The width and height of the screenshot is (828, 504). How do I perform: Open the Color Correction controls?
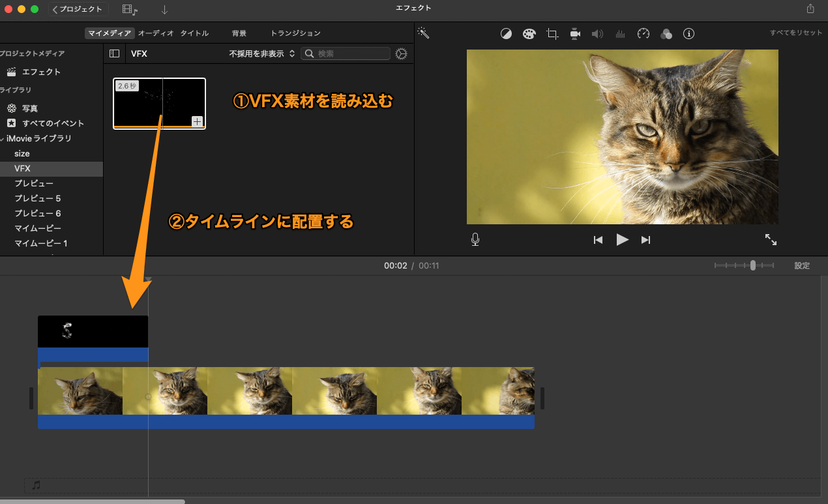[x=529, y=33]
